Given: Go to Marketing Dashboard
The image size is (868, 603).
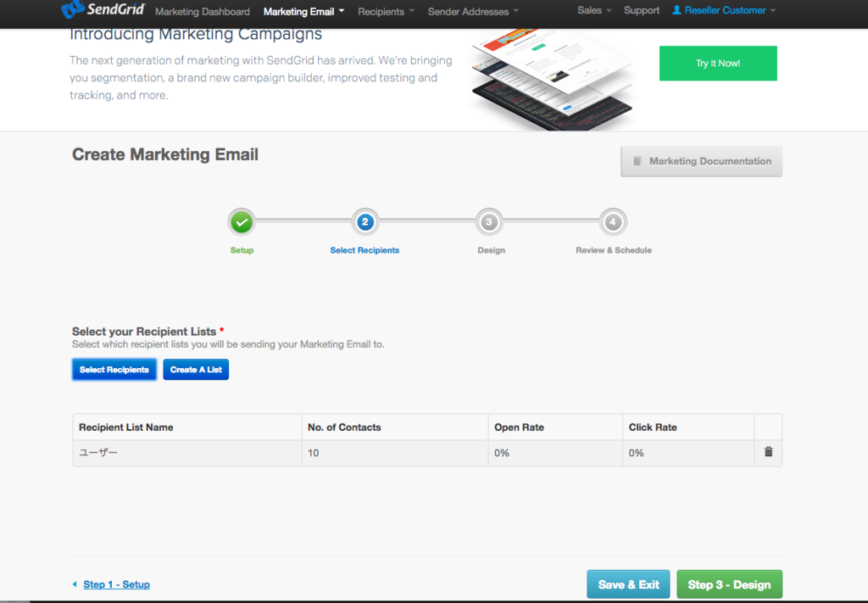Looking at the screenshot, I should pyautogui.click(x=202, y=12).
